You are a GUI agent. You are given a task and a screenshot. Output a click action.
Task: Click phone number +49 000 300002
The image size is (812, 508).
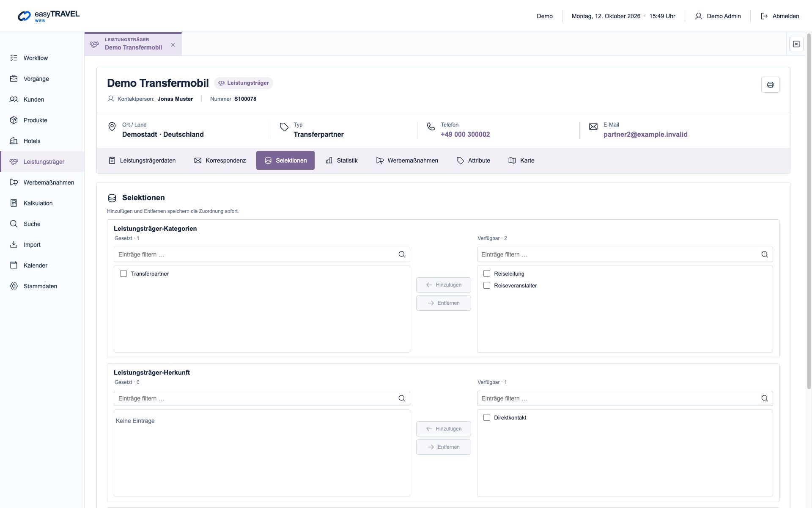coord(465,135)
